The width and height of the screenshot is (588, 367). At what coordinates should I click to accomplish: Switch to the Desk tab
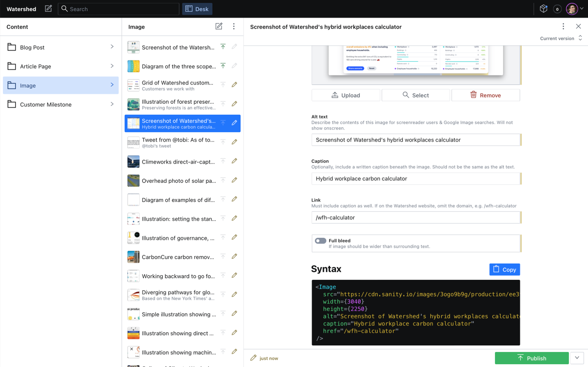(x=197, y=9)
